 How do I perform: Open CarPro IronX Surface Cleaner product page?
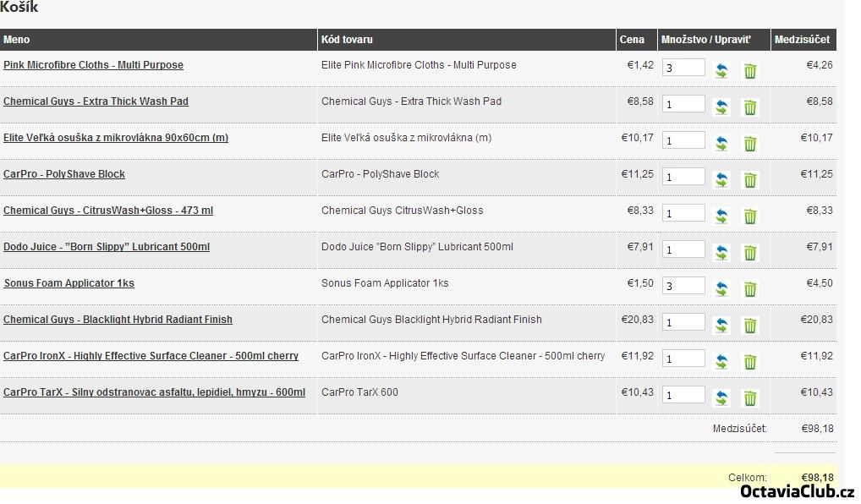[x=151, y=356]
